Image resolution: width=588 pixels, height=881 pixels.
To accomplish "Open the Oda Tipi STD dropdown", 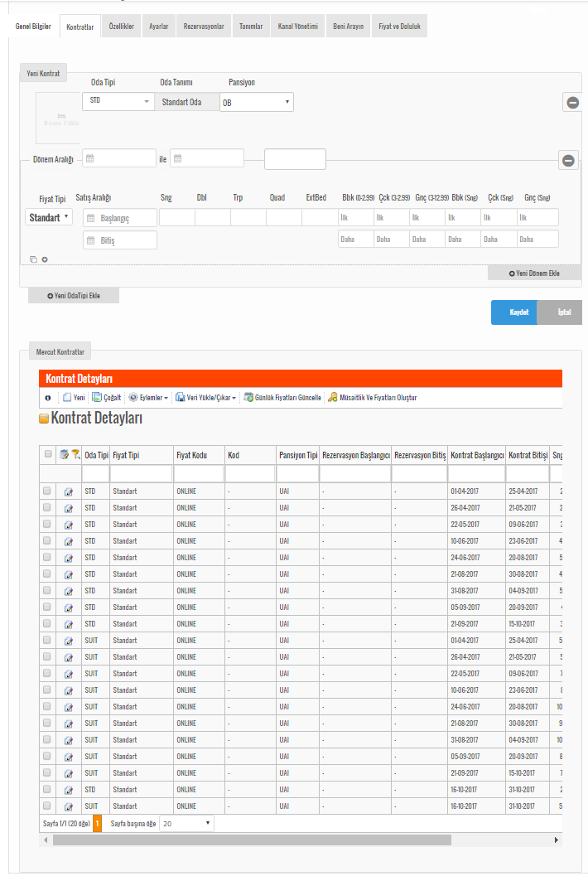I will 118,101.
